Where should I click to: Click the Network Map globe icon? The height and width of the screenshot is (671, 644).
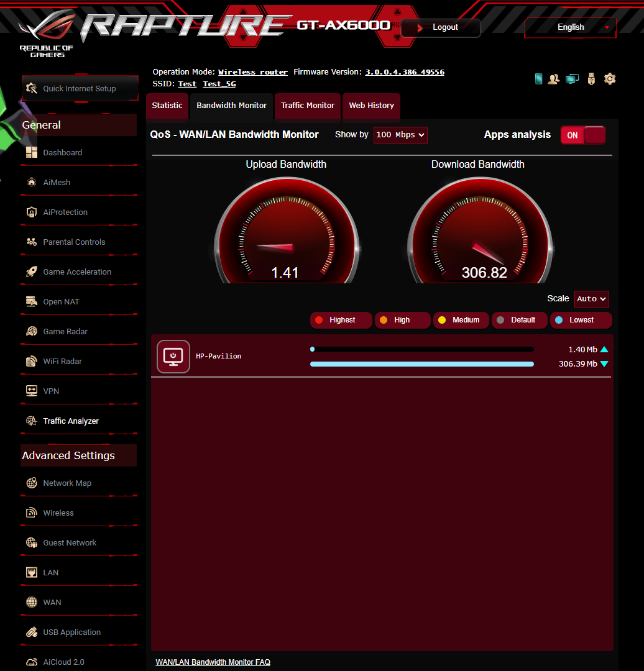click(x=31, y=483)
